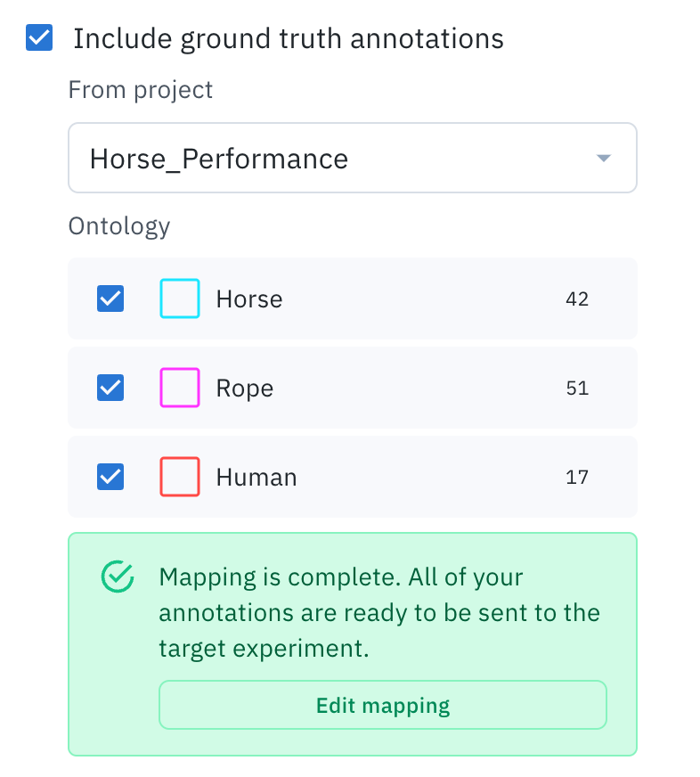Click the green mapping complete check icon
700x777 pixels.
[118, 577]
